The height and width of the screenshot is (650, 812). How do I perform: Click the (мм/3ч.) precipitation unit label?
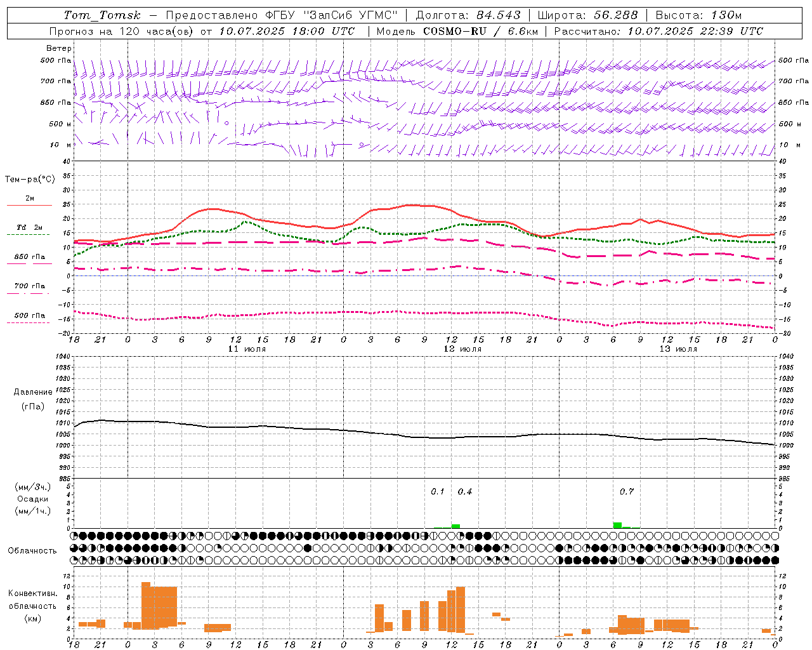[33, 487]
